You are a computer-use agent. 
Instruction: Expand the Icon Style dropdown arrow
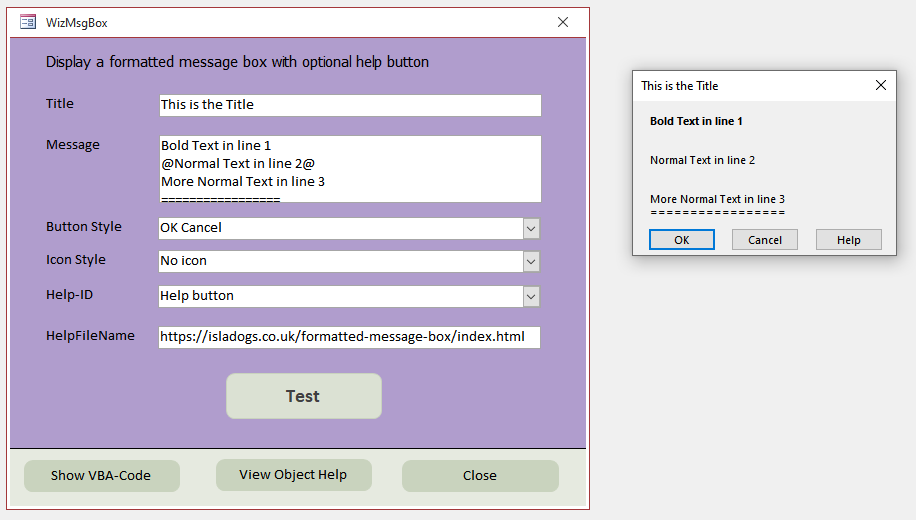click(530, 261)
